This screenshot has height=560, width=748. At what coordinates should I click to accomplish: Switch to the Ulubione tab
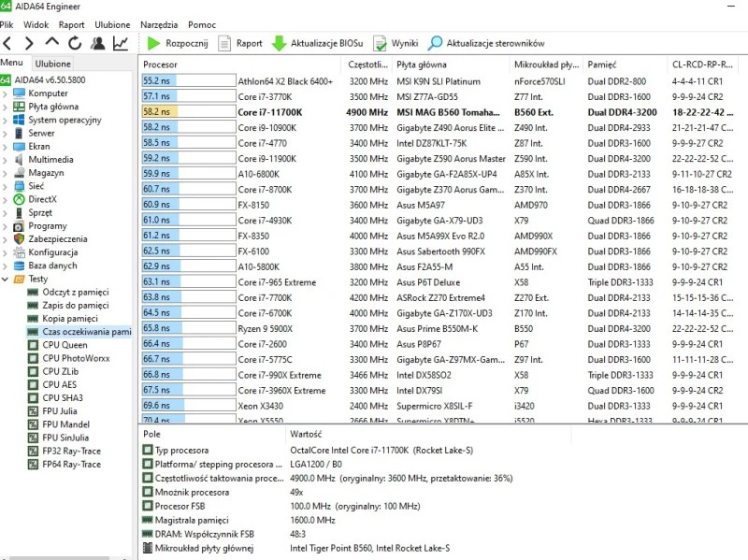tap(52, 64)
